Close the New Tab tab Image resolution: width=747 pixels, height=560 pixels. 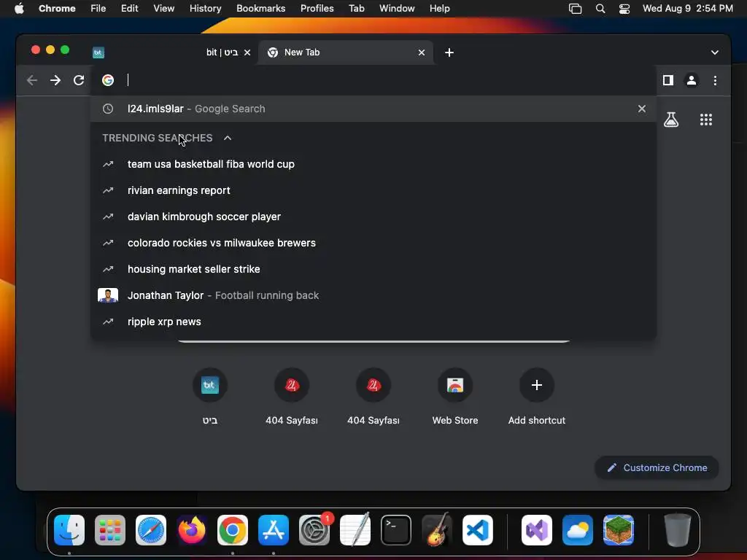click(421, 52)
